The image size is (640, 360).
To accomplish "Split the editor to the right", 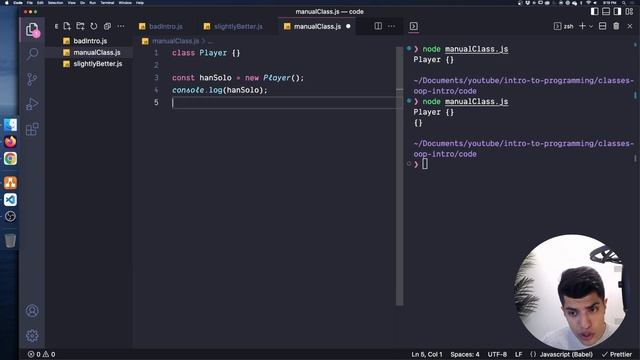I will (x=378, y=26).
